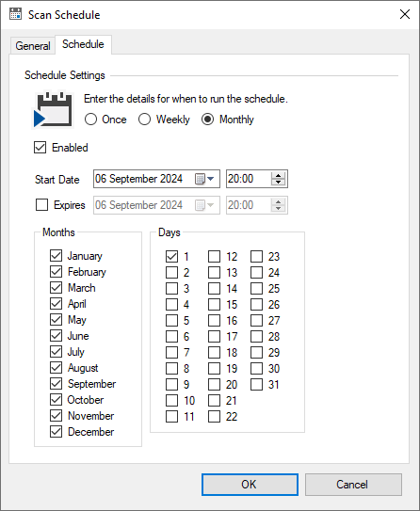Click the 20:00 start time field
This screenshot has width=420, height=511.
249,179
